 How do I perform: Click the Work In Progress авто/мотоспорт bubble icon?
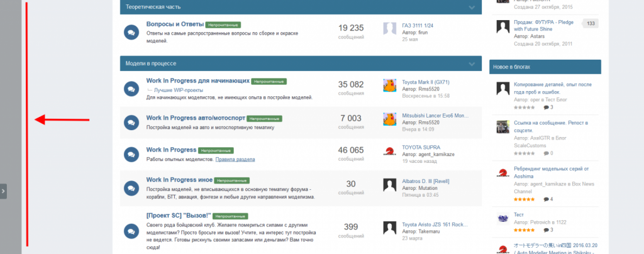(131, 121)
